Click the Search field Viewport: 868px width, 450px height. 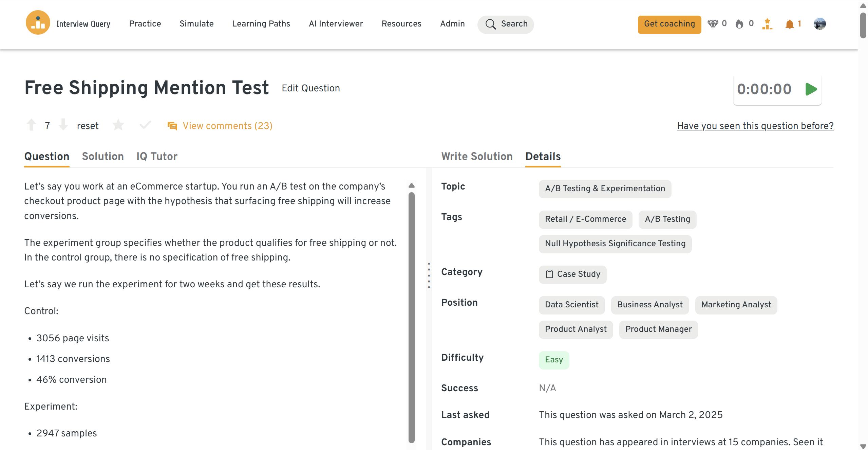506,24
